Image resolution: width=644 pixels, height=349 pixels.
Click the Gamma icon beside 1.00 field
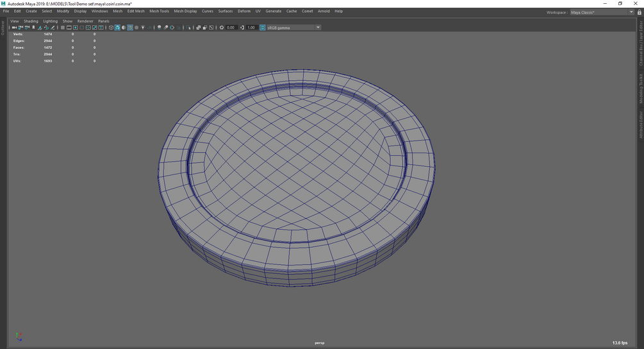coord(242,28)
